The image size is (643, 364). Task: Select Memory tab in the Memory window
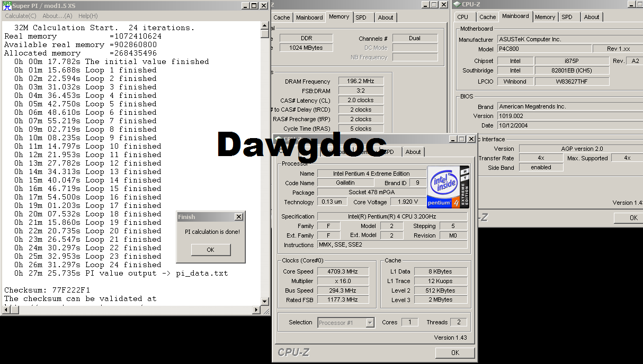pos(339,16)
